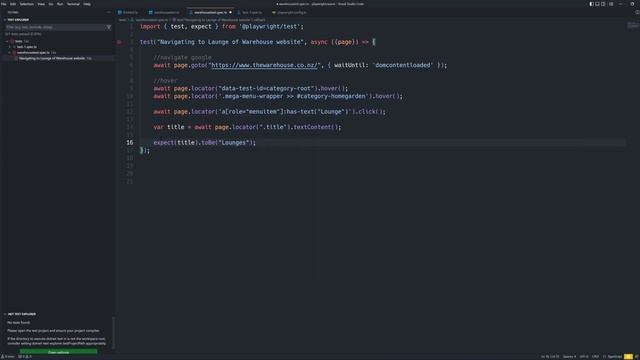
Task: Switch to the playwright.config.ts editor tab
Action: coord(291,12)
